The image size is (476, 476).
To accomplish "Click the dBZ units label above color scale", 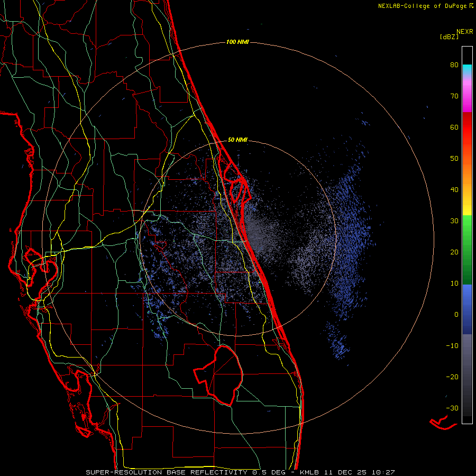I will (x=449, y=37).
